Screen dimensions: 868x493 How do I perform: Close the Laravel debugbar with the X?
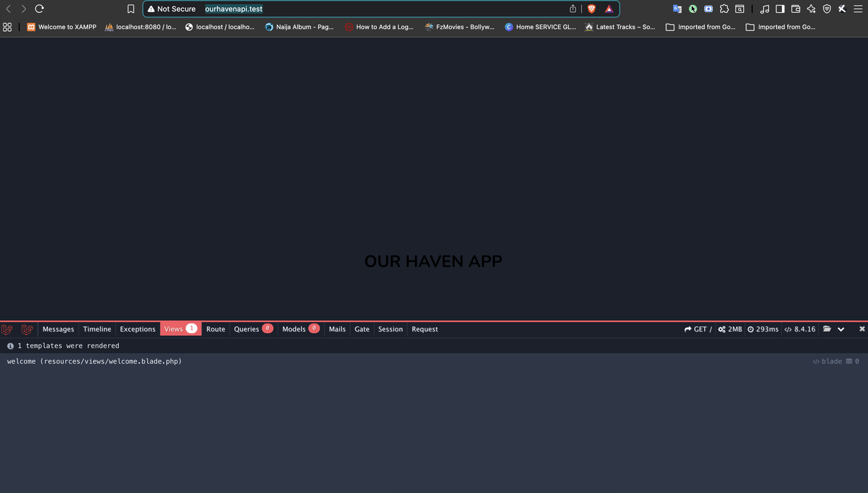click(862, 329)
